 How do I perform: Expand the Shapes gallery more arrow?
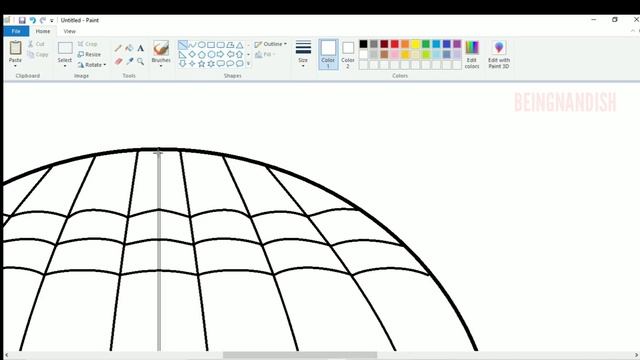point(248,64)
